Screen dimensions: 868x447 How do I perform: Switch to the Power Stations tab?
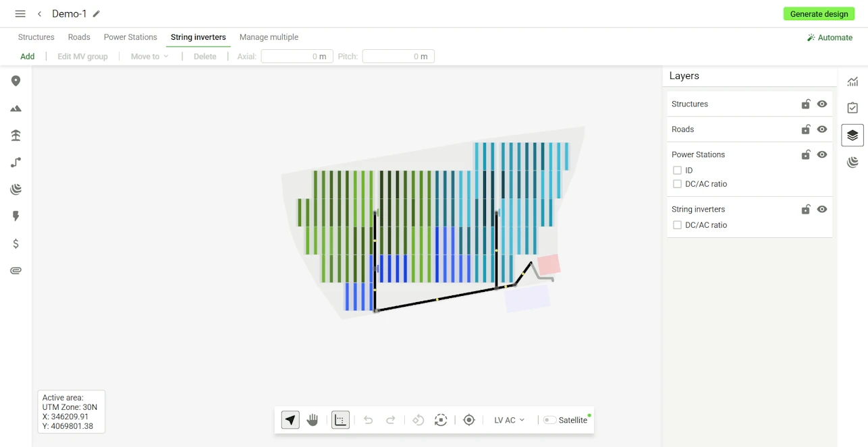pyautogui.click(x=130, y=37)
